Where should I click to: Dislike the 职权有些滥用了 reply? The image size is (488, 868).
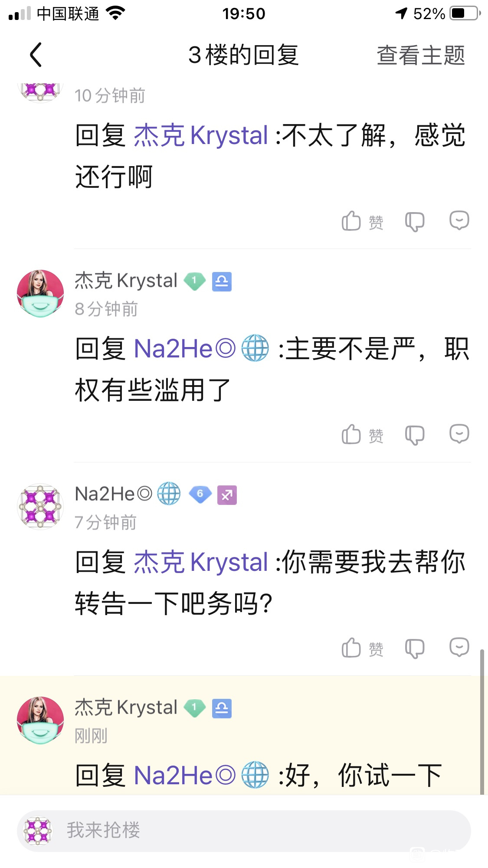(x=415, y=435)
